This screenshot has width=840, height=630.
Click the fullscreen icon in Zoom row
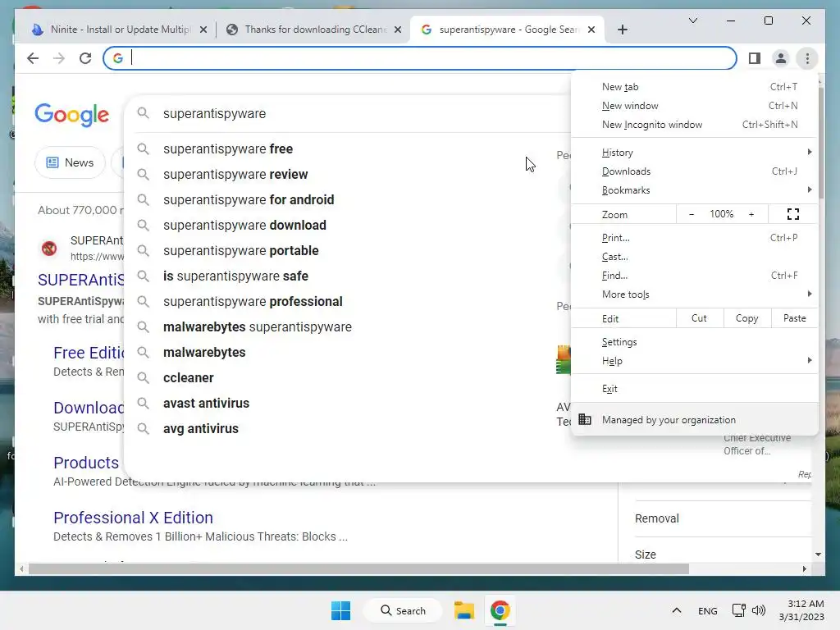click(793, 214)
